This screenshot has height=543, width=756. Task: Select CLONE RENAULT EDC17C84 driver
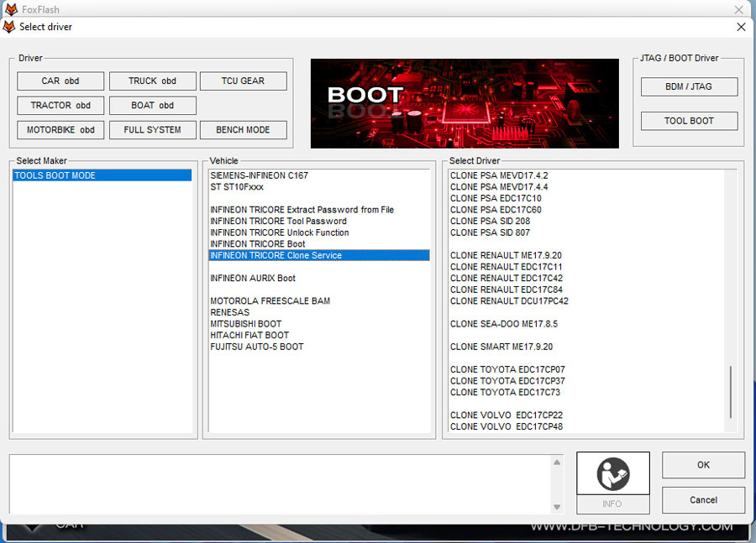[507, 290]
